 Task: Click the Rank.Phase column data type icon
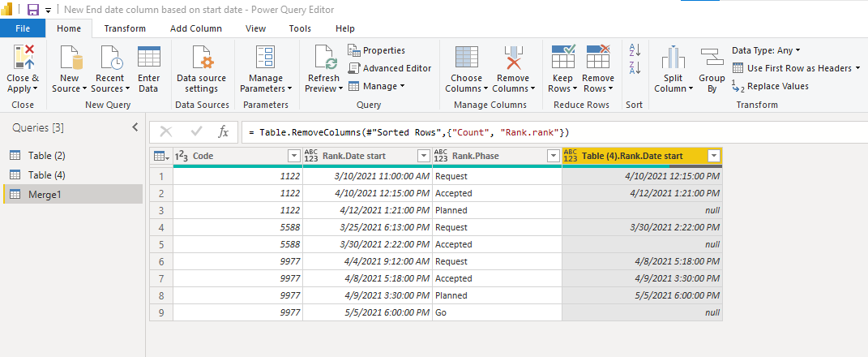coord(441,157)
